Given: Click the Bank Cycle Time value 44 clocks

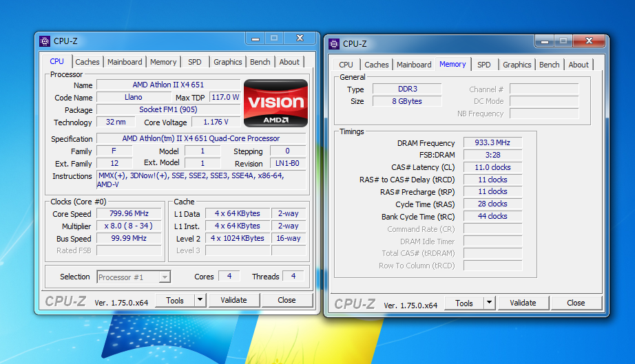Looking at the screenshot, I should [492, 216].
